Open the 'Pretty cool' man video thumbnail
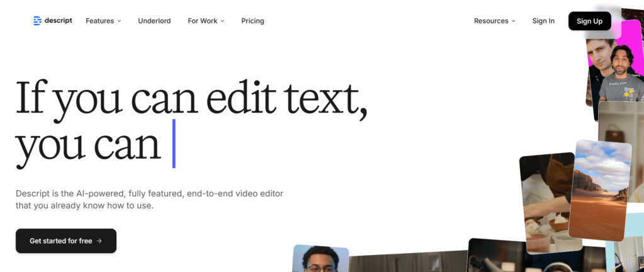Viewport: 644px width, 272px height. [x=616, y=70]
